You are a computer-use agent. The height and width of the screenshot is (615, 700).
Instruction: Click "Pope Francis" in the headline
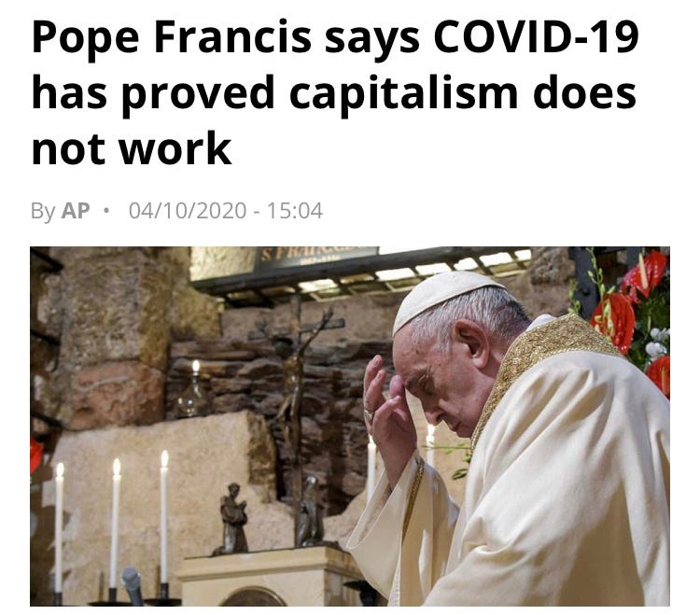click(172, 38)
